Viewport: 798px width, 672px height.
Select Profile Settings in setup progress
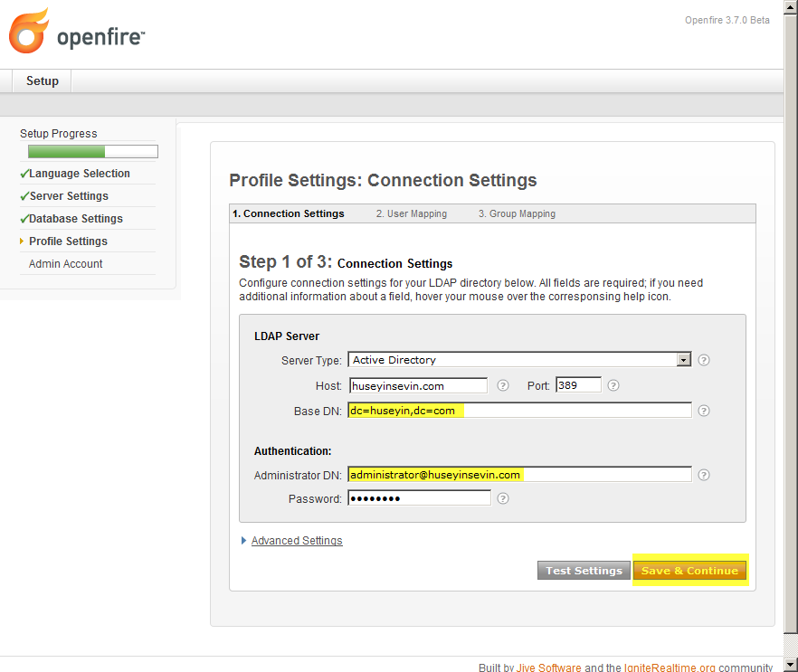click(68, 241)
